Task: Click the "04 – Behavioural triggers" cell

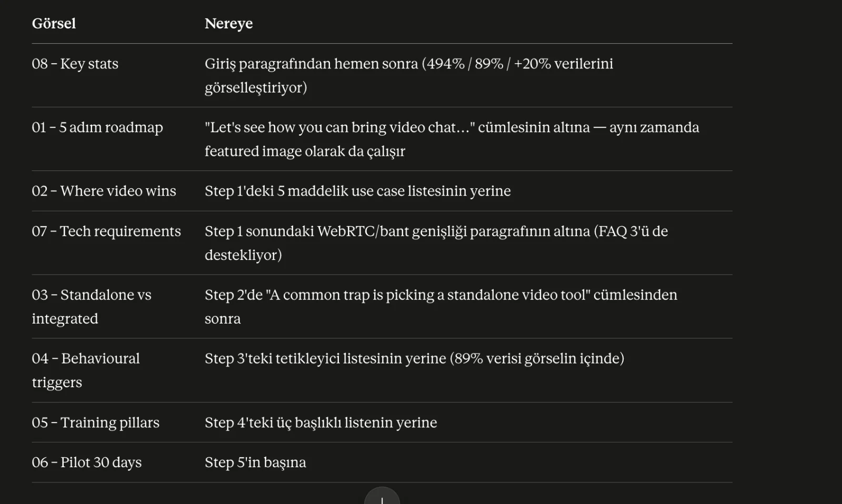Action: pos(86,370)
